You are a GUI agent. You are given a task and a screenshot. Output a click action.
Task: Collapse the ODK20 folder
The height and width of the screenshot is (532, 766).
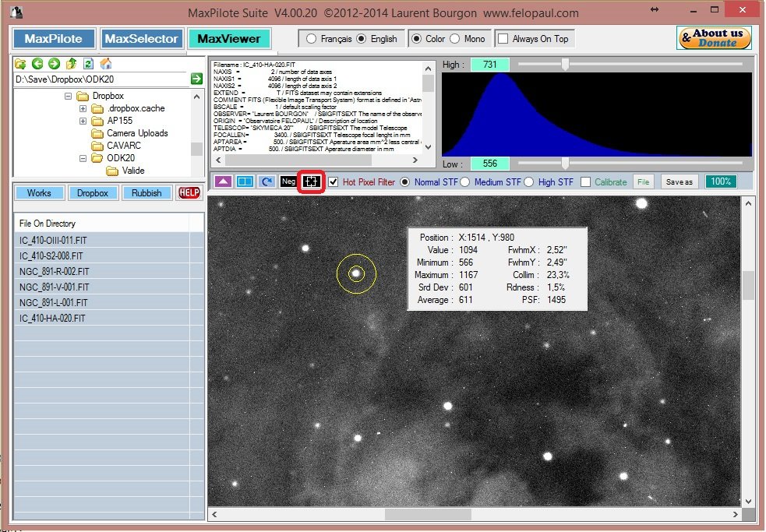pos(83,158)
